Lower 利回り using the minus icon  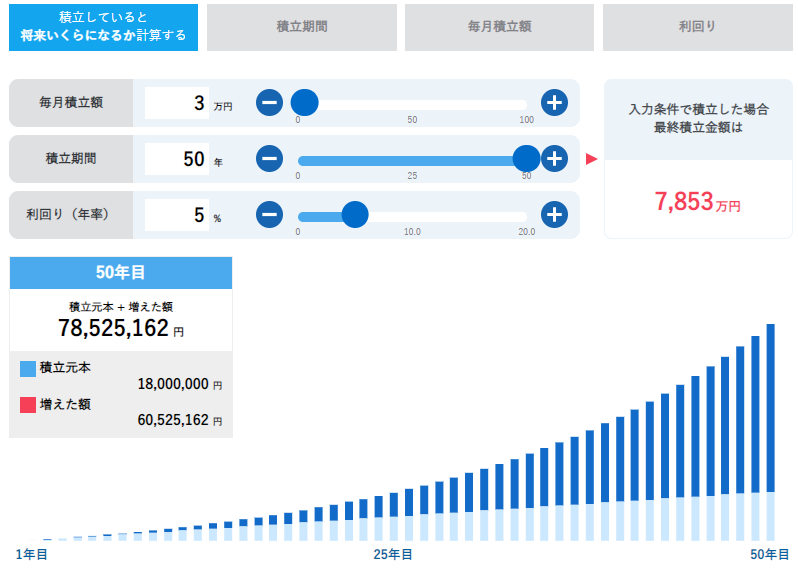269,215
